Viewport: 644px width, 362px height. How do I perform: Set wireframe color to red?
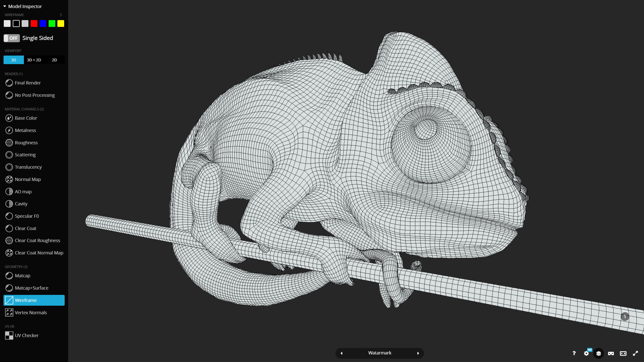pyautogui.click(x=34, y=24)
